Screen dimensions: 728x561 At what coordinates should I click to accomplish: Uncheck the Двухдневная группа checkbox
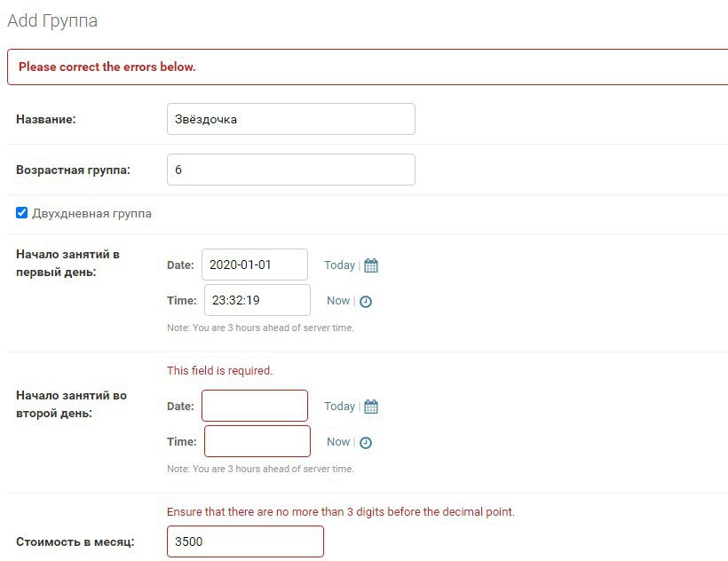point(22,213)
